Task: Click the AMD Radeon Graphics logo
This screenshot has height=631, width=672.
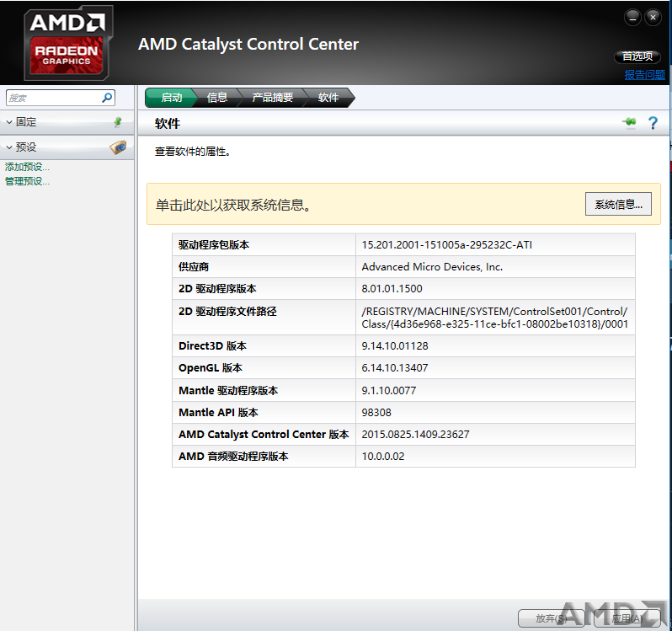Action: coord(67,43)
